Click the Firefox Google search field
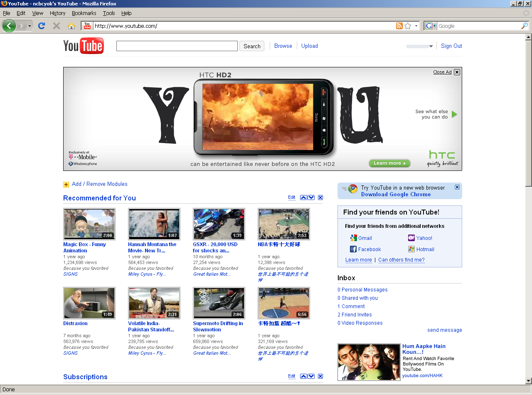The width and height of the screenshot is (532, 395). (x=479, y=26)
